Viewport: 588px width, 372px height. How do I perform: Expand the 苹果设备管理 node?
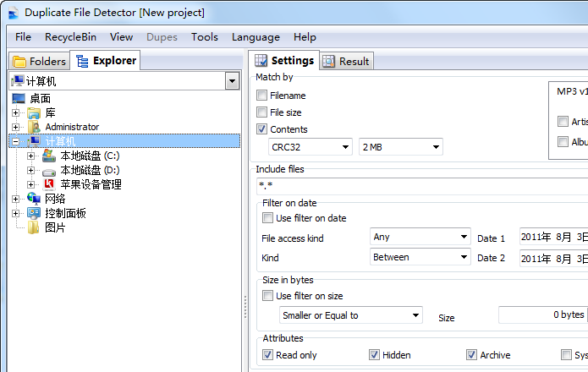(x=30, y=184)
